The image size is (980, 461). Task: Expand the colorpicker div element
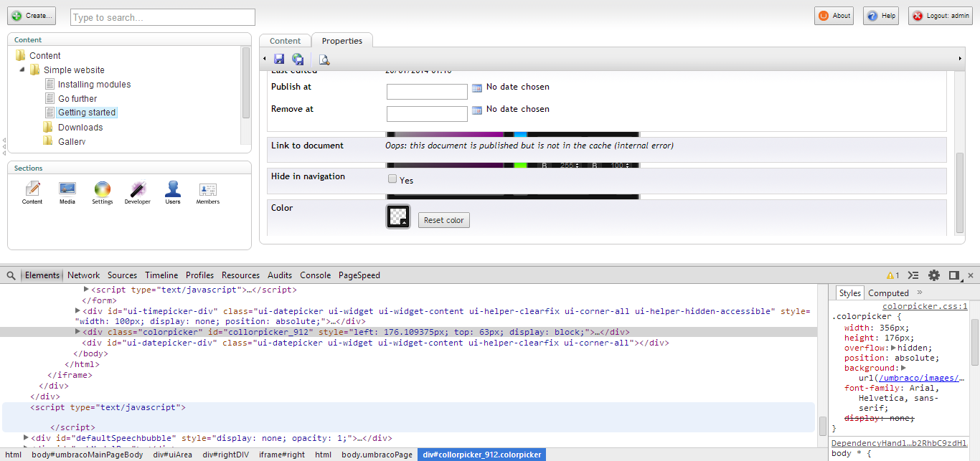pyautogui.click(x=77, y=332)
